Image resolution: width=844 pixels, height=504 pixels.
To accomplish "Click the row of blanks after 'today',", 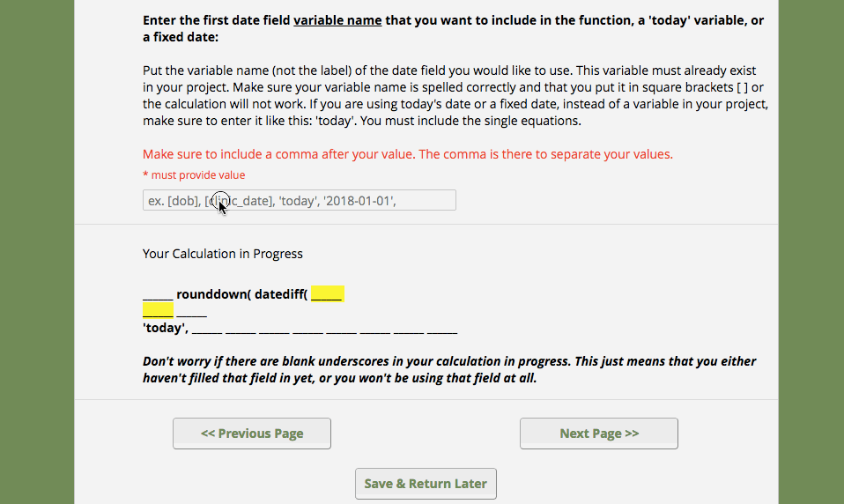I will (x=324, y=329).
